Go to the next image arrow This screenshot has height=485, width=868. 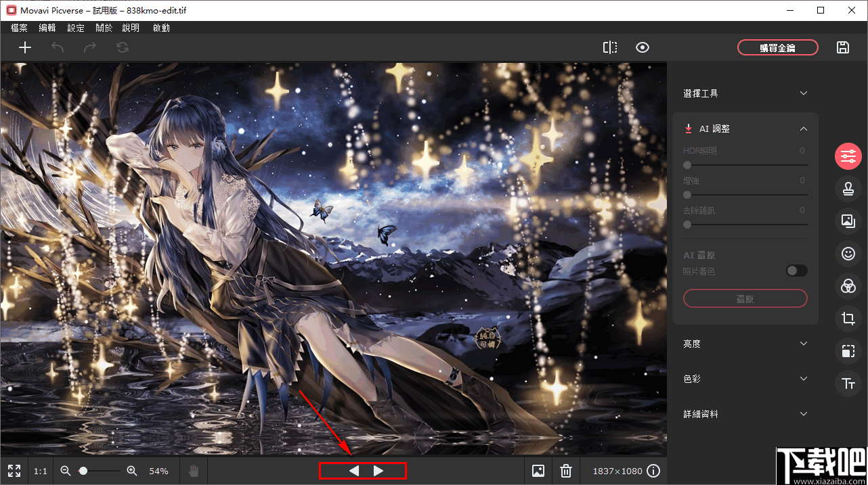coord(378,471)
